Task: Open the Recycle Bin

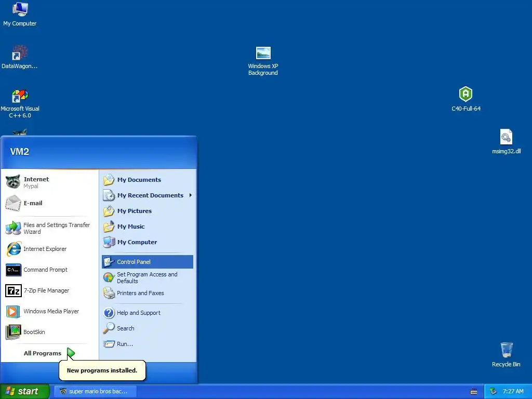Action: (506, 354)
